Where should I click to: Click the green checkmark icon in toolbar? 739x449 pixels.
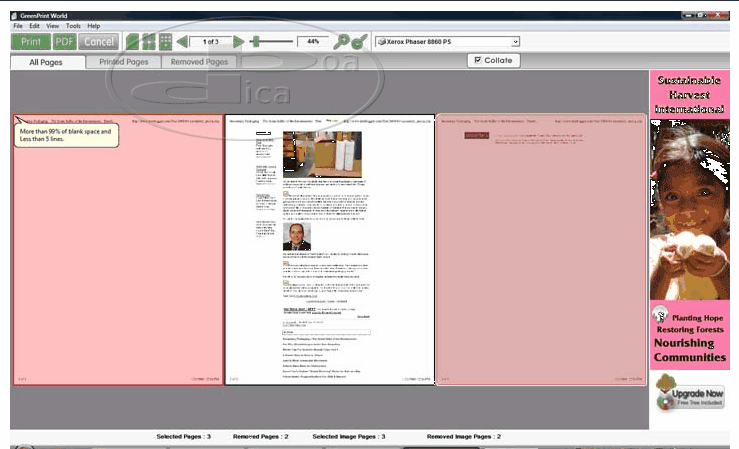coord(360,42)
